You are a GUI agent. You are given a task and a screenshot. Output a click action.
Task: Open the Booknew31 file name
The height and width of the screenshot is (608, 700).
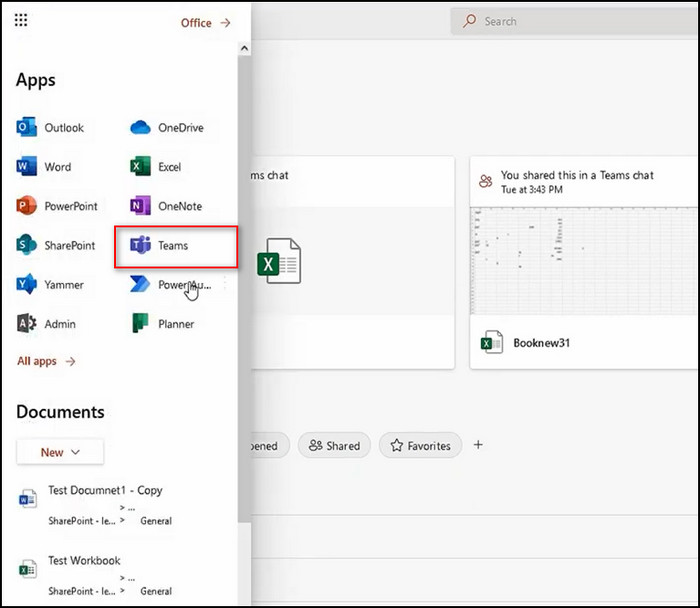[542, 343]
